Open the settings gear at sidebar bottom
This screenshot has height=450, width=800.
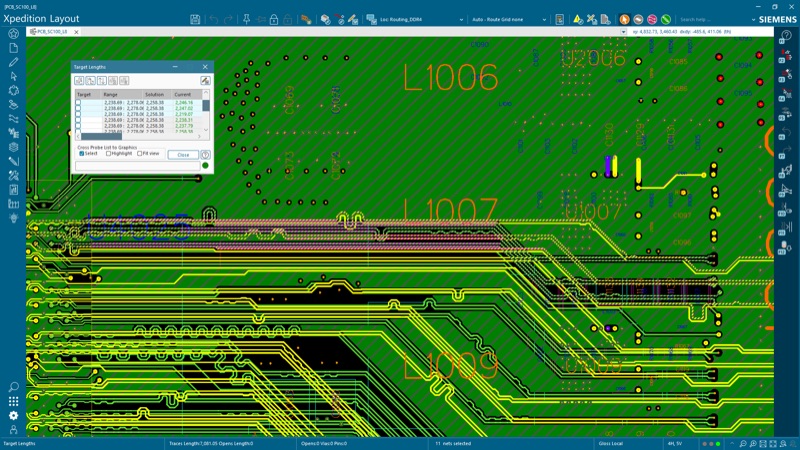(x=13, y=416)
